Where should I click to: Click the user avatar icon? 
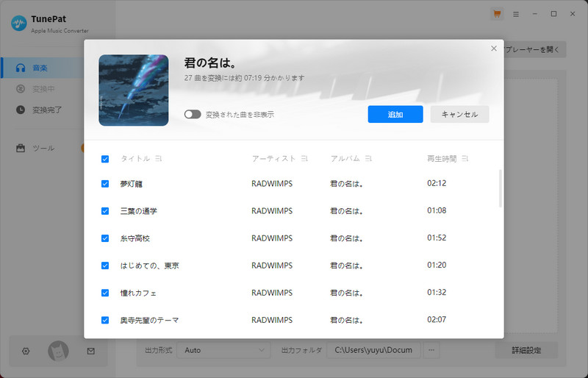click(58, 351)
